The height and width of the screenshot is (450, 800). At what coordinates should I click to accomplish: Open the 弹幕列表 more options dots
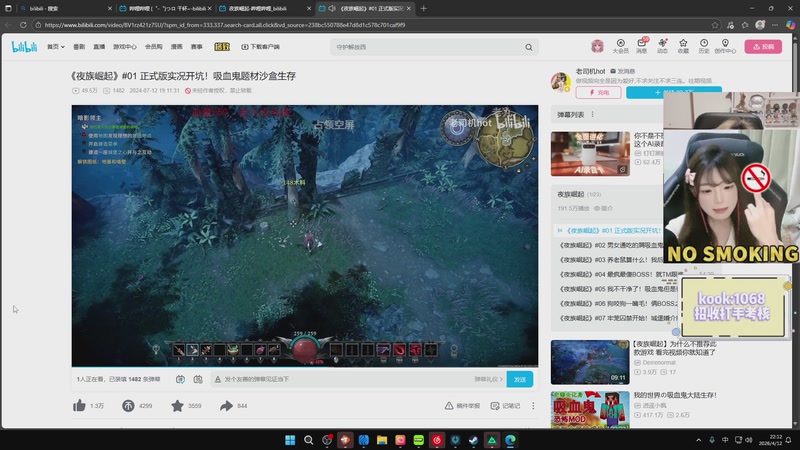pos(592,114)
